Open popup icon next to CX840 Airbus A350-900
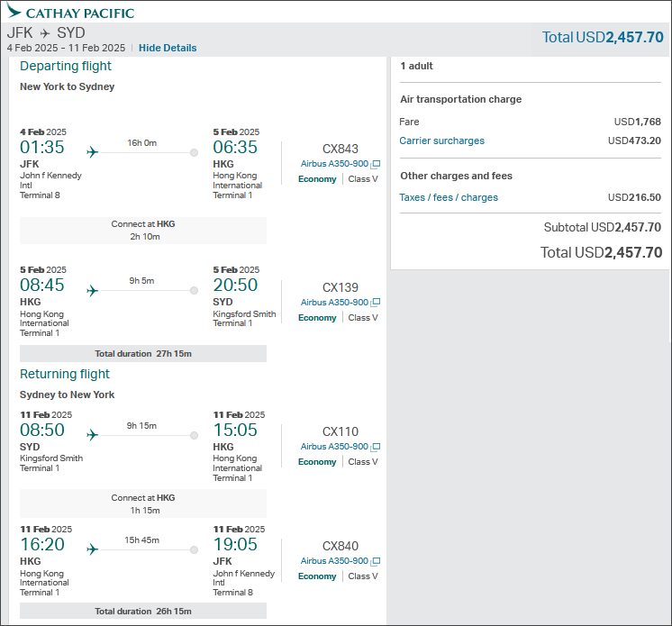The width and height of the screenshot is (672, 626). (x=376, y=561)
